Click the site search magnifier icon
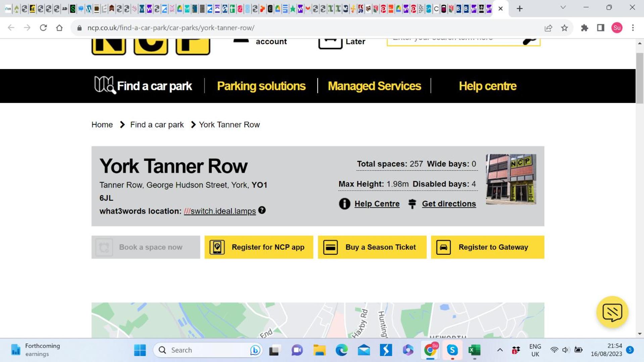The image size is (644, 362). coord(530,41)
